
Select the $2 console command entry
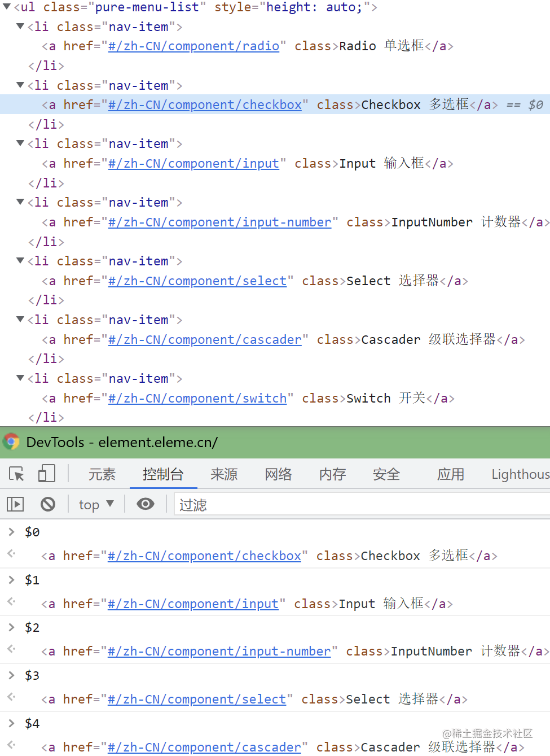point(32,627)
